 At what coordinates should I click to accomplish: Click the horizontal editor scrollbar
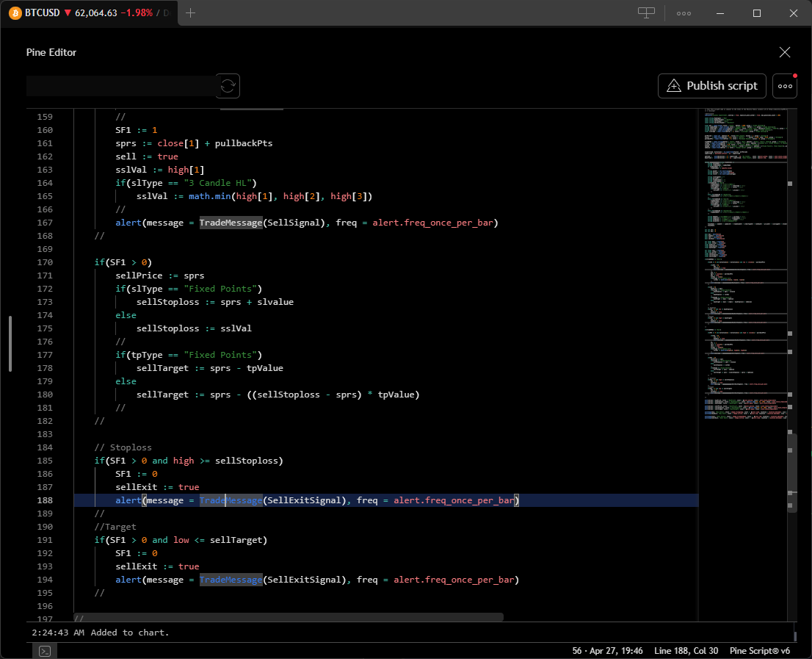click(x=289, y=617)
